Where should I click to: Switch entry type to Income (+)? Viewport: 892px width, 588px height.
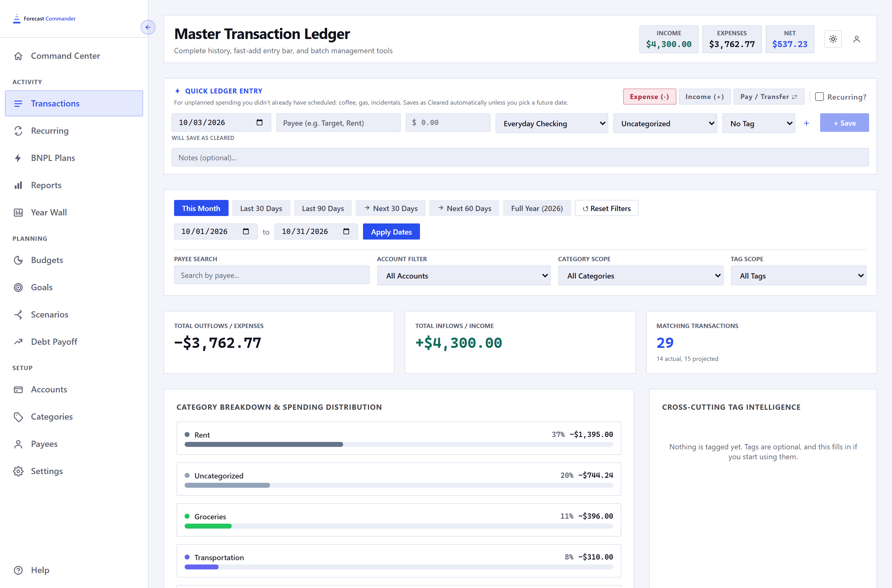pos(704,97)
